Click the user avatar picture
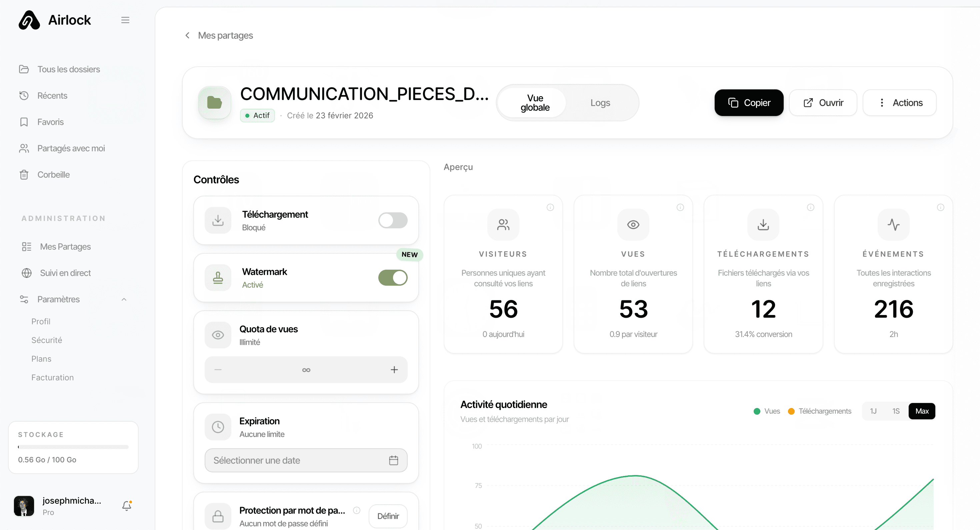This screenshot has height=530, width=980. [x=24, y=506]
